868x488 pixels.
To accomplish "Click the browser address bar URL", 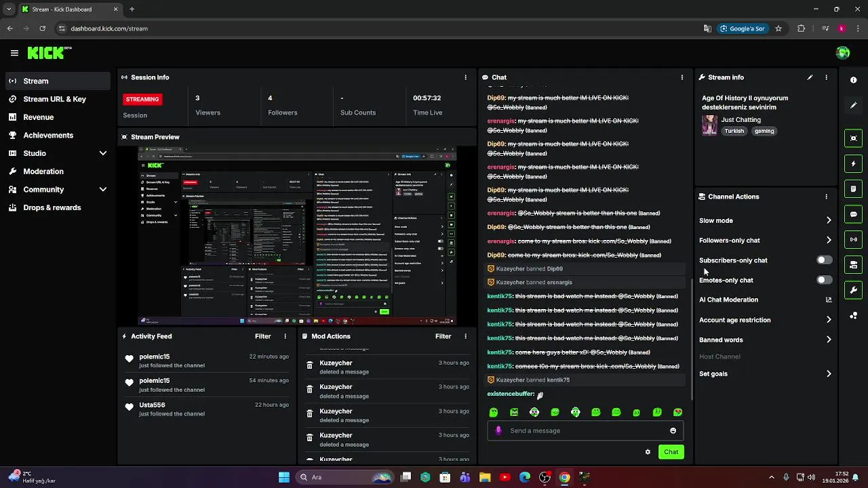I will tap(109, 28).
